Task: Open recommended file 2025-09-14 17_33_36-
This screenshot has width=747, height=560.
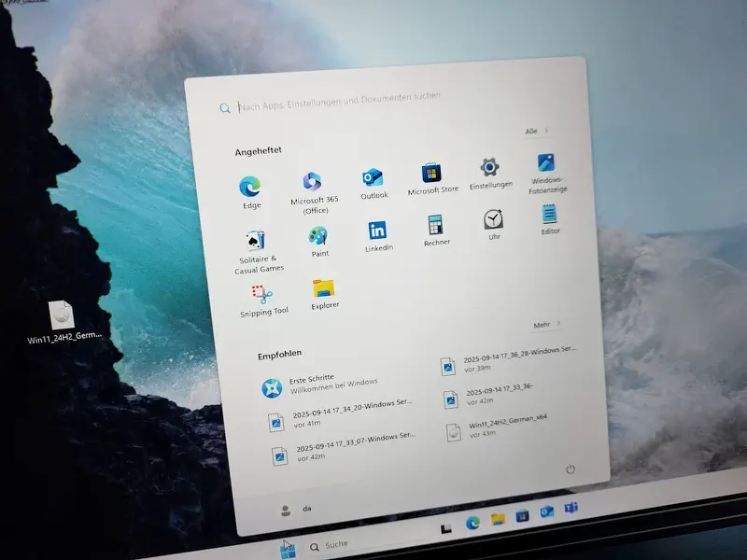Action: (487, 396)
